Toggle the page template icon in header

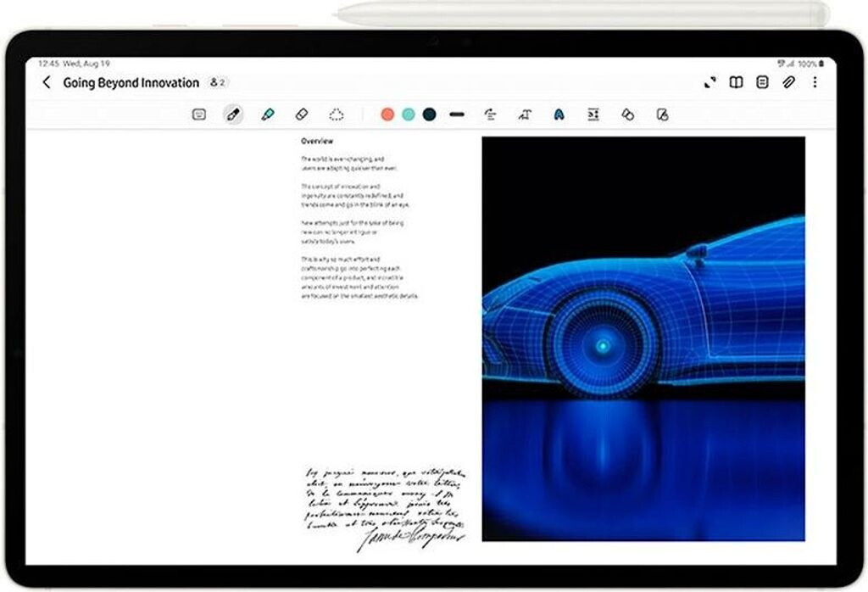(763, 82)
